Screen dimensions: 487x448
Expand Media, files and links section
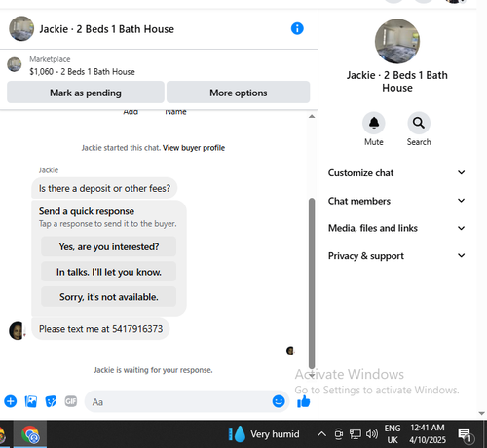(396, 228)
